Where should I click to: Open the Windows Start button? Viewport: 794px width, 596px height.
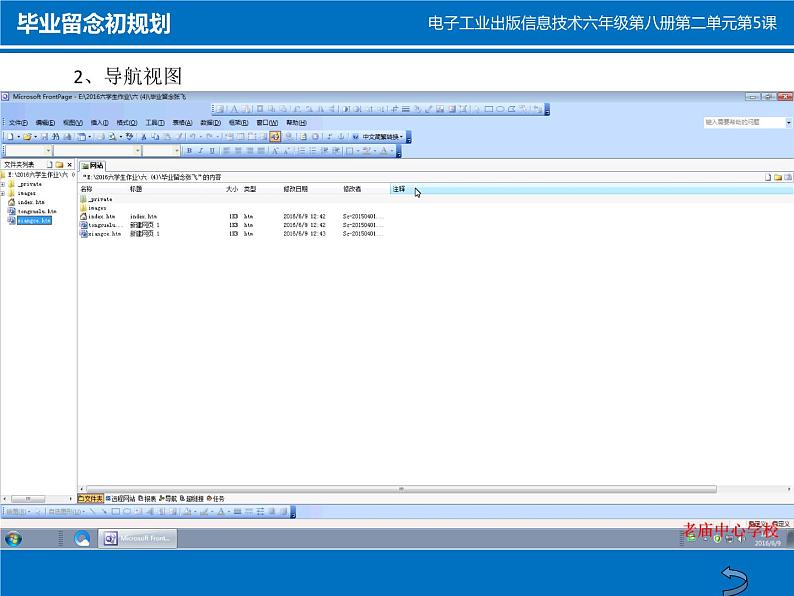pyautogui.click(x=14, y=538)
